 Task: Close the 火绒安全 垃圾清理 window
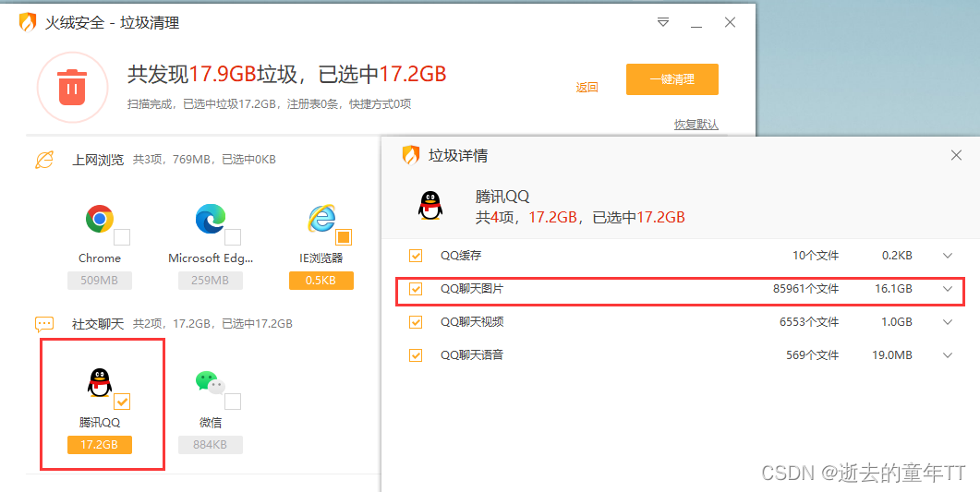pyautogui.click(x=730, y=22)
